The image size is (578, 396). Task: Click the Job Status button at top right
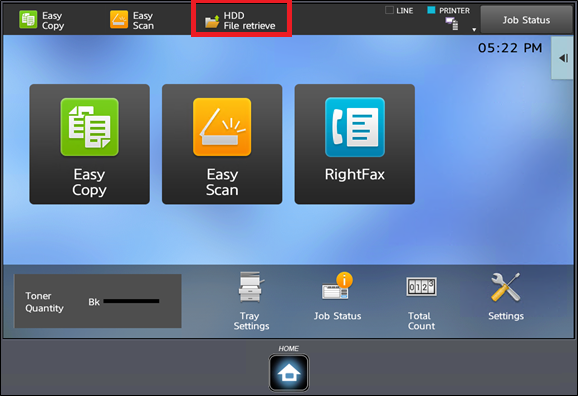[526, 20]
